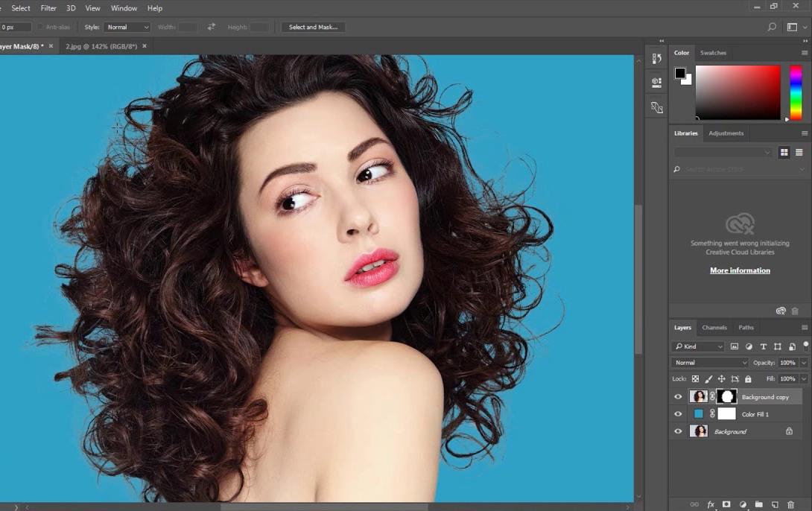Select the Background copy layer mask thumbnail

(x=726, y=396)
